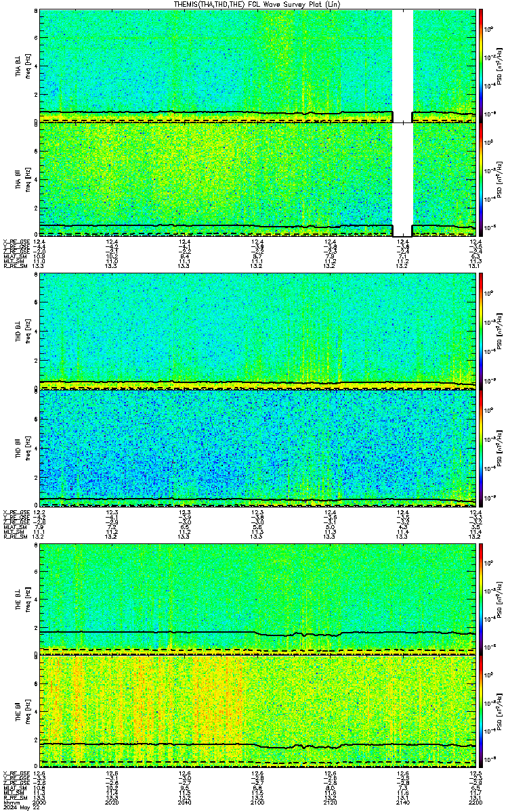Select the THA B-parallel spectrogram panel
Image resolution: width=508 pixels, height=812 pixels.
coord(257,179)
